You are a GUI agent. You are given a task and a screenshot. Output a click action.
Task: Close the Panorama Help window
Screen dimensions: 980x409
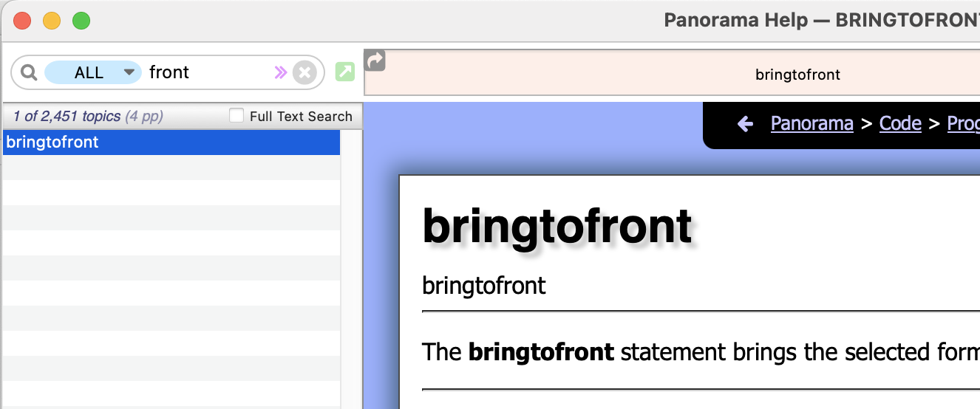pos(22,21)
